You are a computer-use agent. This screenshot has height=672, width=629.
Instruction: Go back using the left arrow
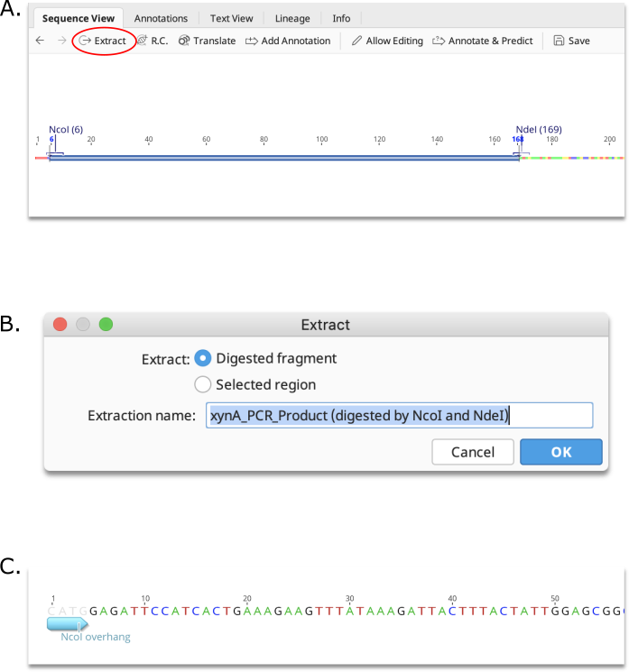coord(40,41)
